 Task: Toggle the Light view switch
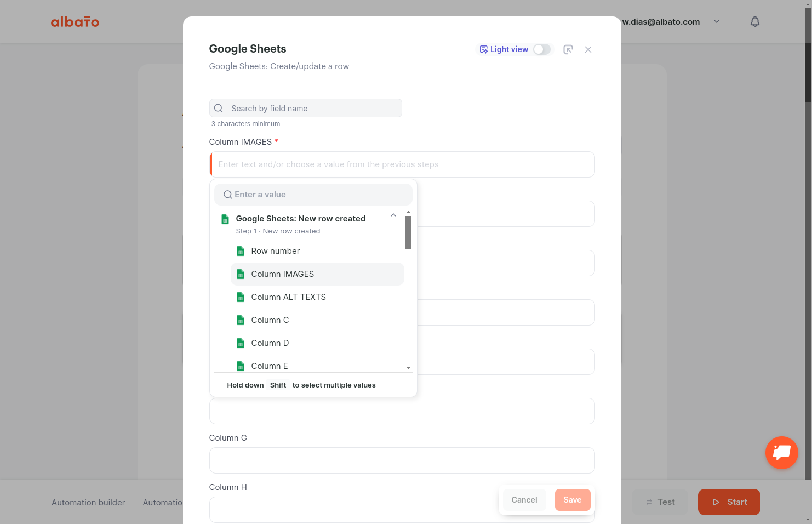coord(542,49)
